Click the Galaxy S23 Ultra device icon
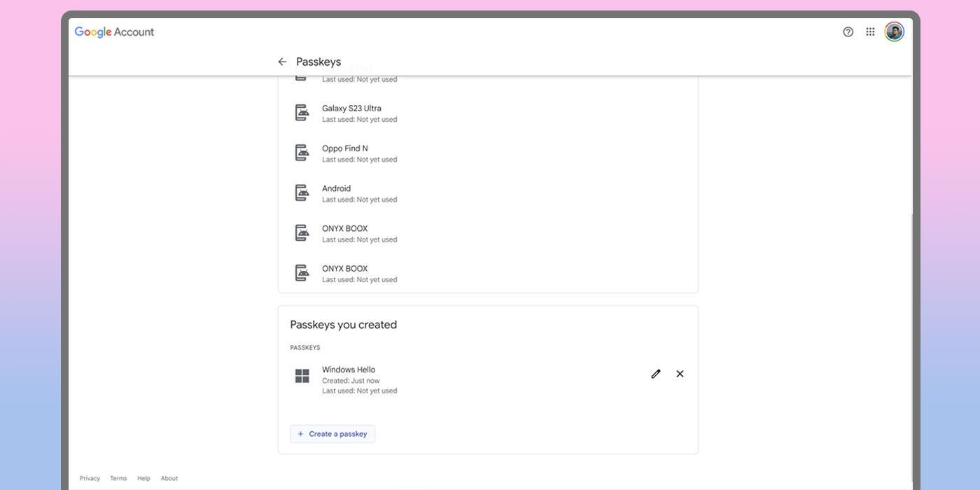The height and width of the screenshot is (490, 980). coord(302,113)
